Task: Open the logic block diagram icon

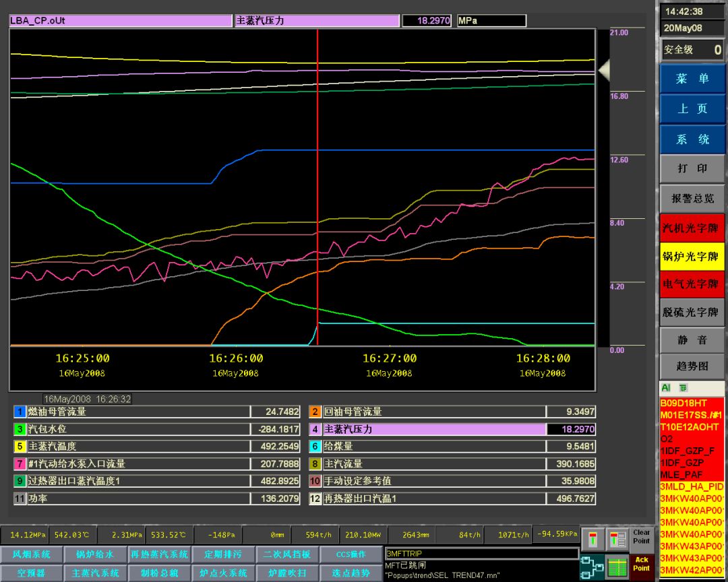Action: click(592, 567)
